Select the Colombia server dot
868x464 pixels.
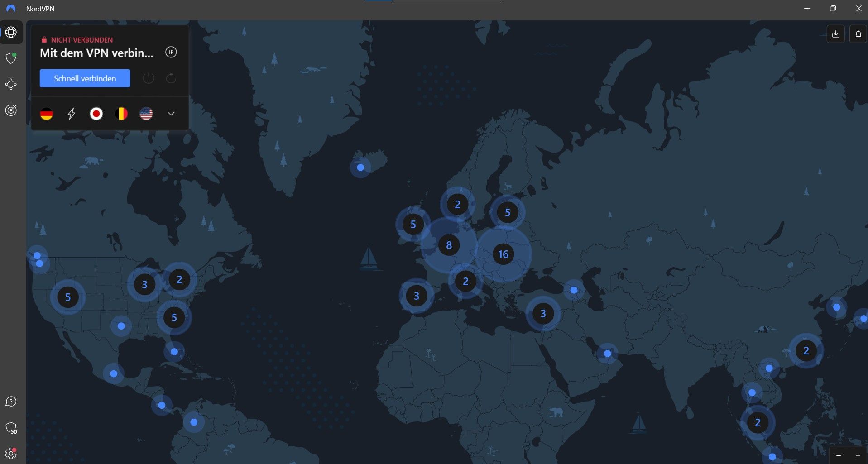(x=194, y=422)
